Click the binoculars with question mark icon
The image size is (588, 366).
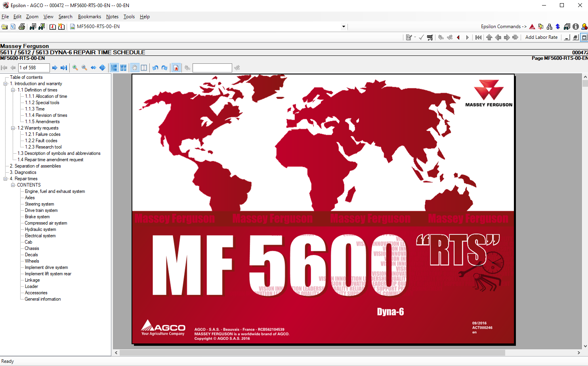pyautogui.click(x=42, y=27)
